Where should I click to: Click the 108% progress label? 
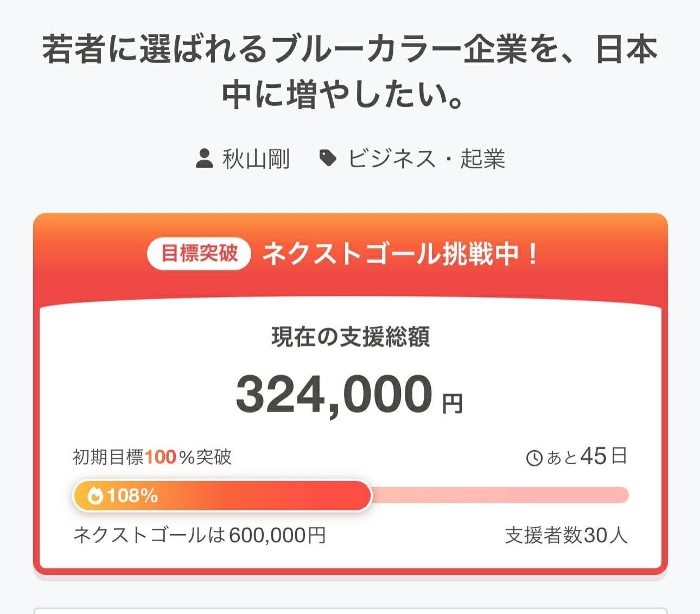point(132,496)
